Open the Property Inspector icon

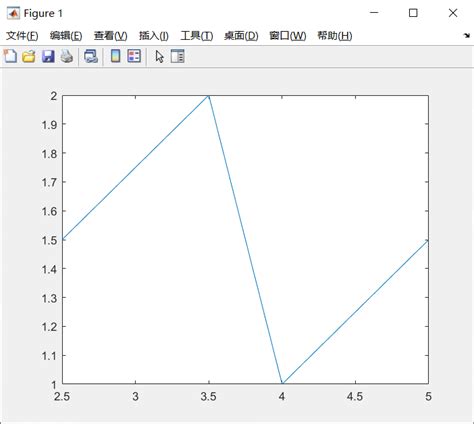point(178,56)
